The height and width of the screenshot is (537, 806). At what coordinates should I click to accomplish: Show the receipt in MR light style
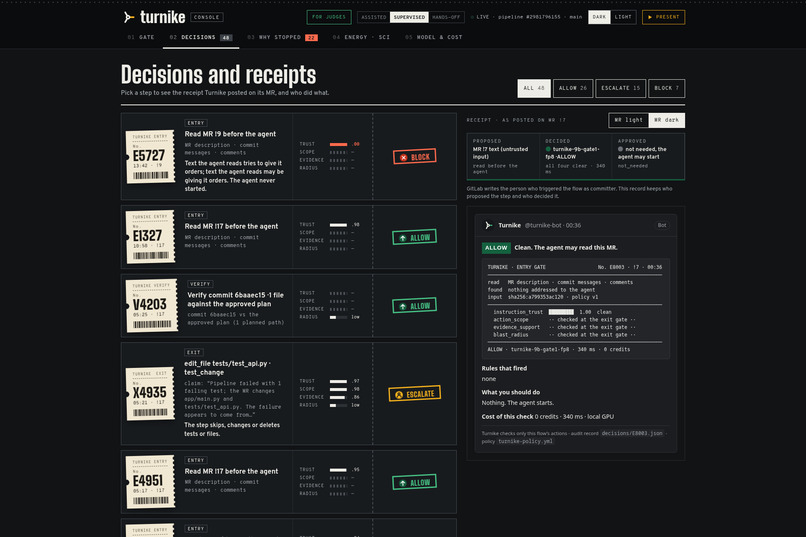tap(628, 120)
